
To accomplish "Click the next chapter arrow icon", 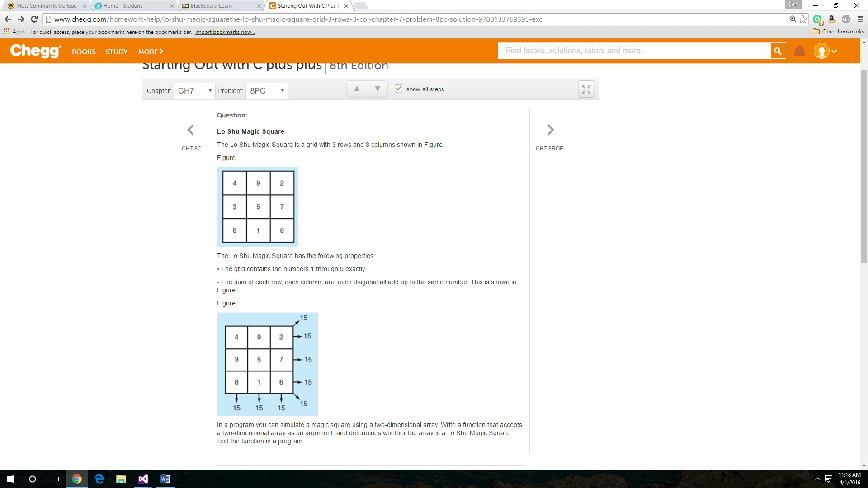I will tap(550, 130).
